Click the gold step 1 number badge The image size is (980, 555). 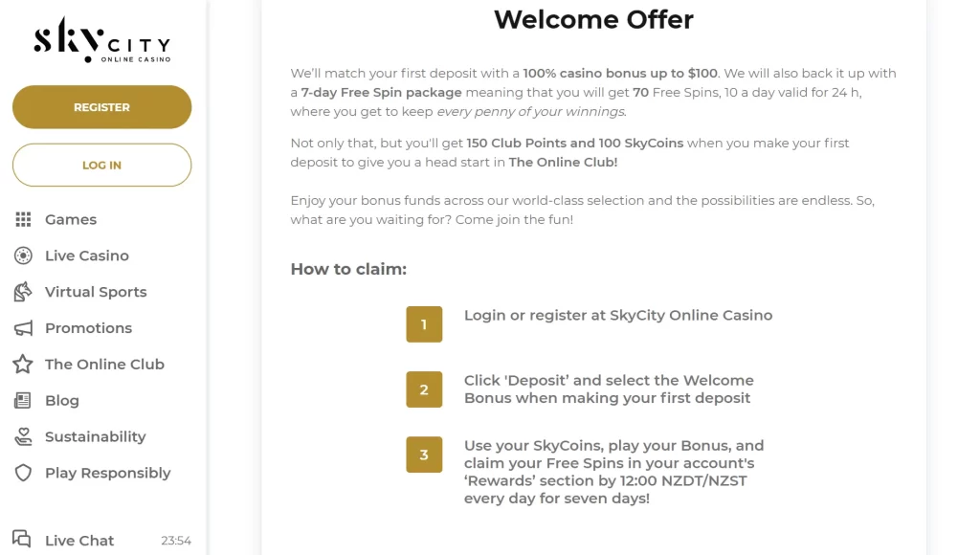[424, 324]
